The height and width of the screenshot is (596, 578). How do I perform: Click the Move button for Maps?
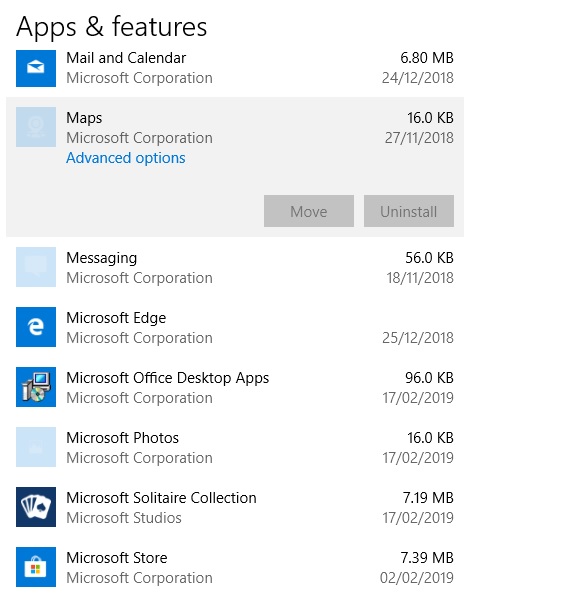(309, 211)
